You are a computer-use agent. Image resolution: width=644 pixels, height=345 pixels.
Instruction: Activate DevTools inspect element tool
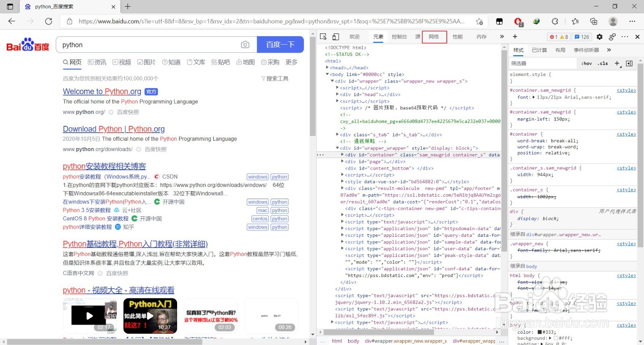click(x=323, y=37)
